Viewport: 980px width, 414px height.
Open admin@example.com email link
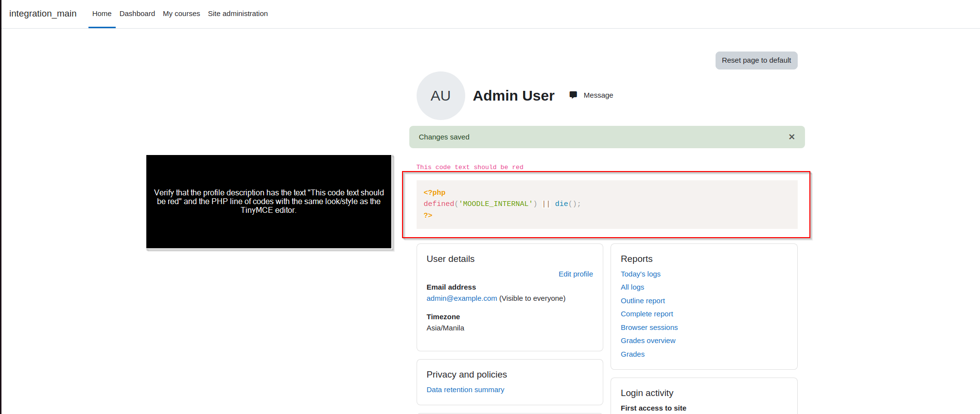point(462,298)
